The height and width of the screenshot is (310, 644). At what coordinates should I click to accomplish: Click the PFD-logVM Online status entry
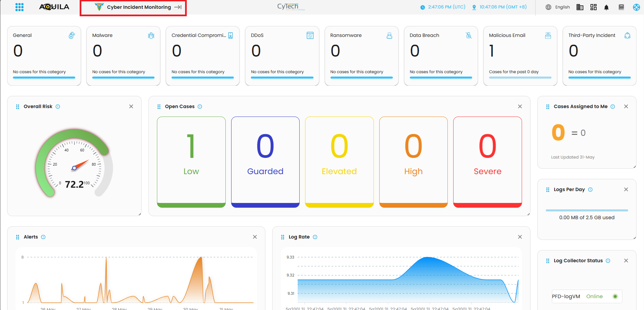pyautogui.click(x=587, y=296)
